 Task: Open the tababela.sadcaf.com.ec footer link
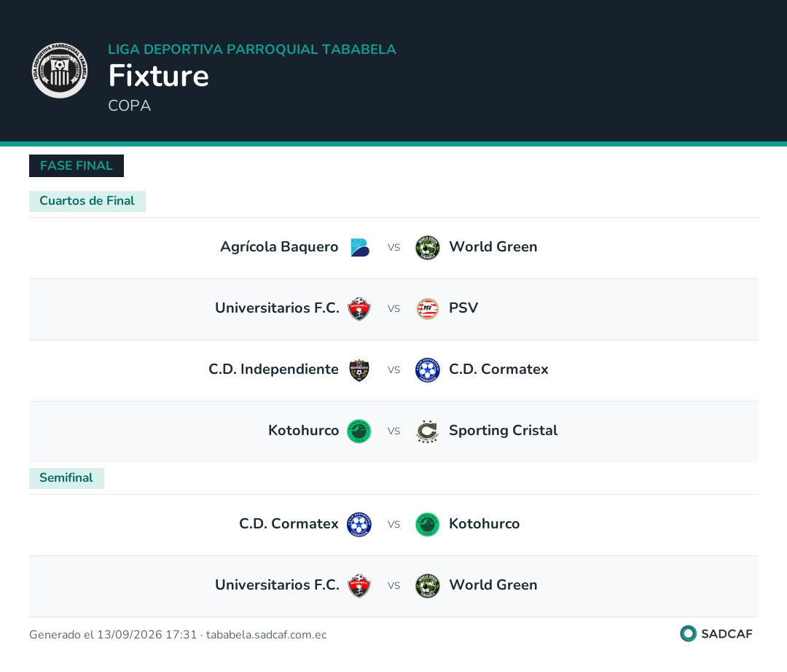click(267, 634)
